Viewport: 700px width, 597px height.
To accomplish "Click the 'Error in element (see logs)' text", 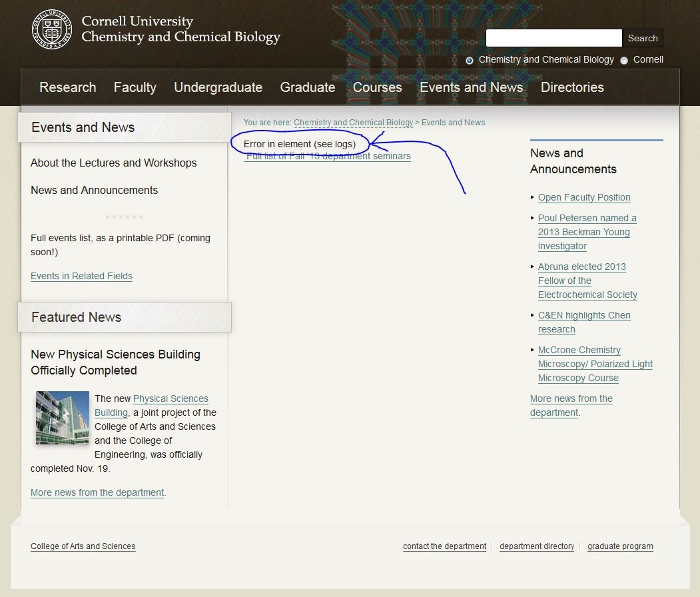I will pos(300,144).
